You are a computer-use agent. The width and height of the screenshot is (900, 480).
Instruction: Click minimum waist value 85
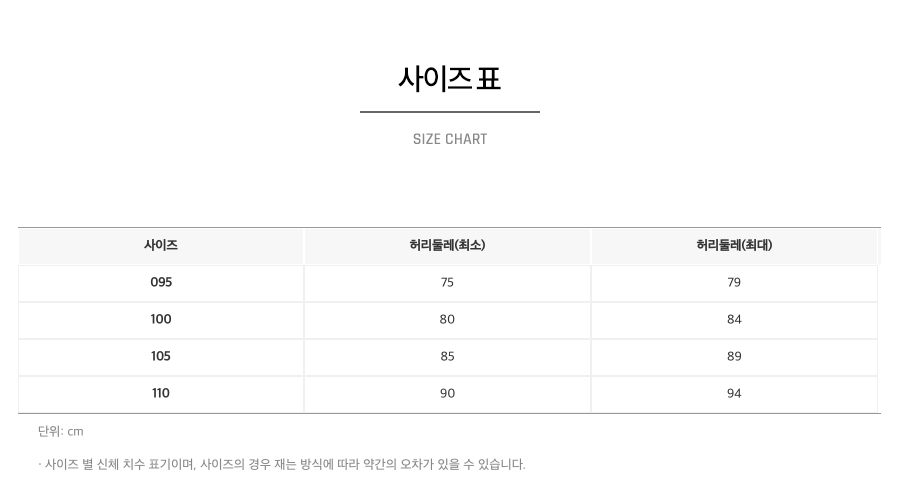click(447, 357)
